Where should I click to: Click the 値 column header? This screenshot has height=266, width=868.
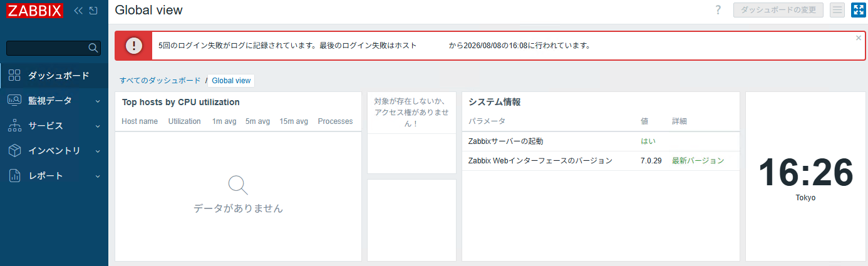coord(644,121)
